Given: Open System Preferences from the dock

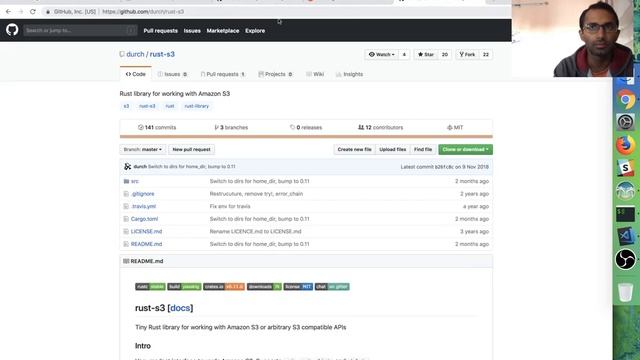Looking at the screenshot, I should tap(625, 122).
